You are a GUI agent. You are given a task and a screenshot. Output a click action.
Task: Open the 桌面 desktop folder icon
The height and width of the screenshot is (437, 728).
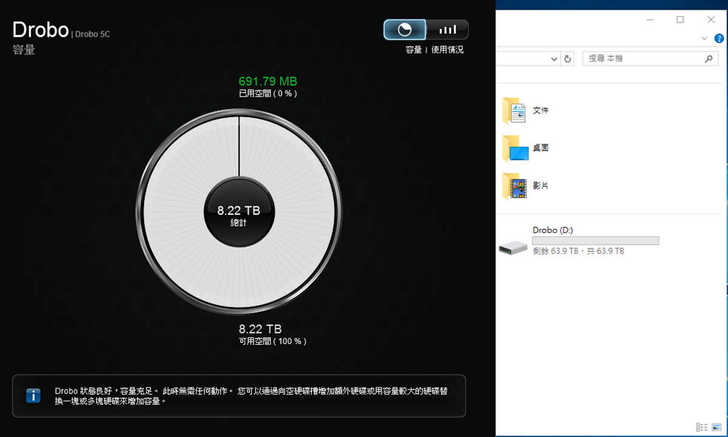pyautogui.click(x=515, y=148)
